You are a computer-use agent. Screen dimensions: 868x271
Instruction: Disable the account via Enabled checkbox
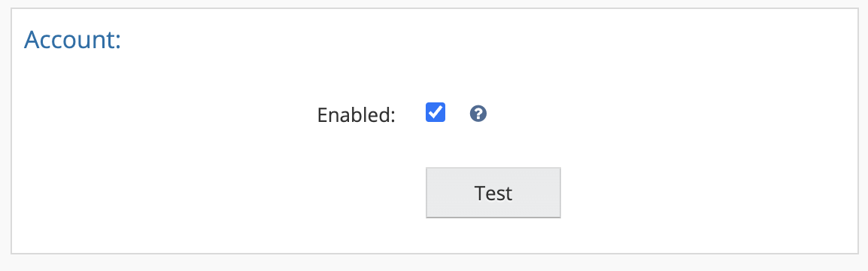click(436, 112)
